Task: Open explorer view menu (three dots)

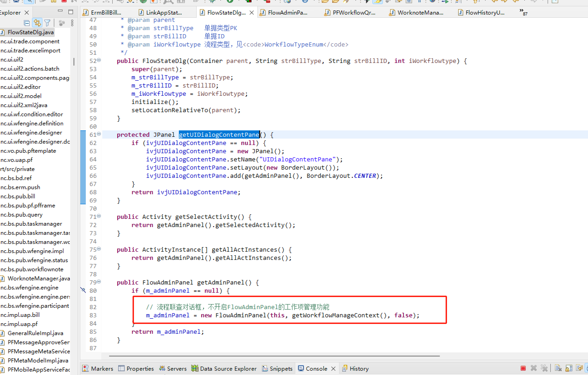Action: (x=72, y=23)
